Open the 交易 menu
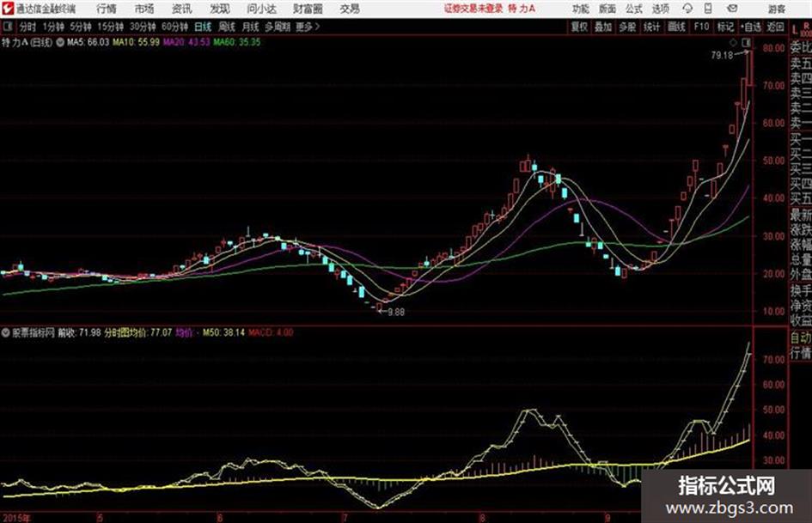Viewport: 812px width, 523px height. [350, 9]
